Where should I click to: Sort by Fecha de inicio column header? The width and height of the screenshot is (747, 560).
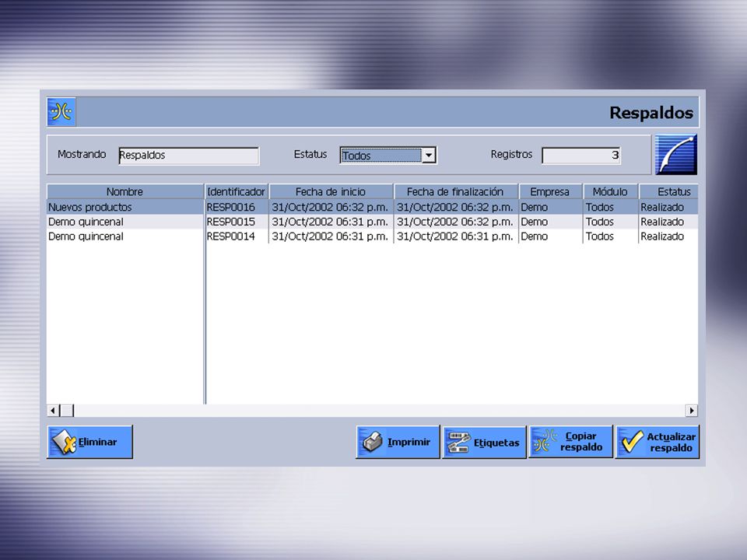click(x=331, y=191)
